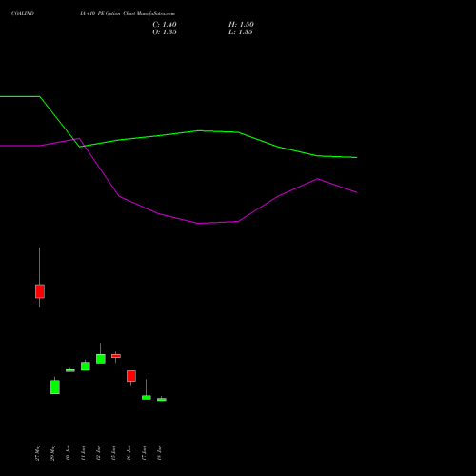Screen dimensions: 476x476
Task: Click the purple indicator line
Action: pyautogui.click(x=199, y=224)
